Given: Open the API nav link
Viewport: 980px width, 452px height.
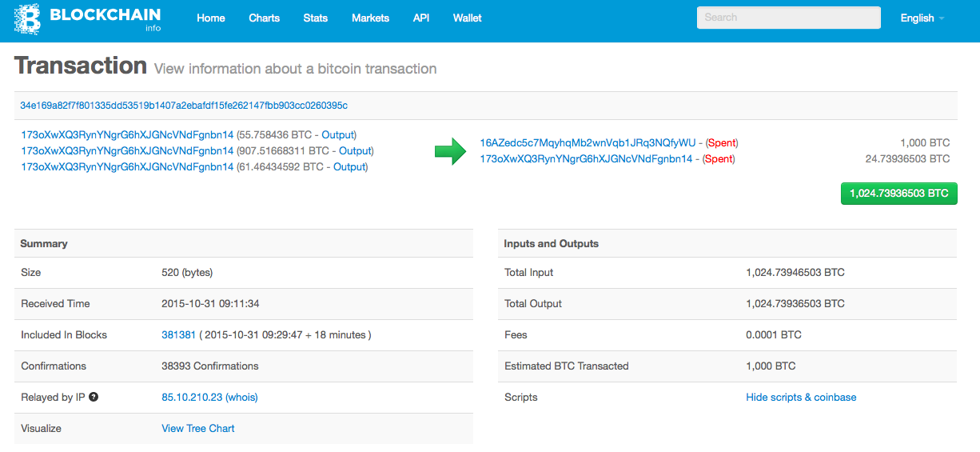Looking at the screenshot, I should [421, 18].
